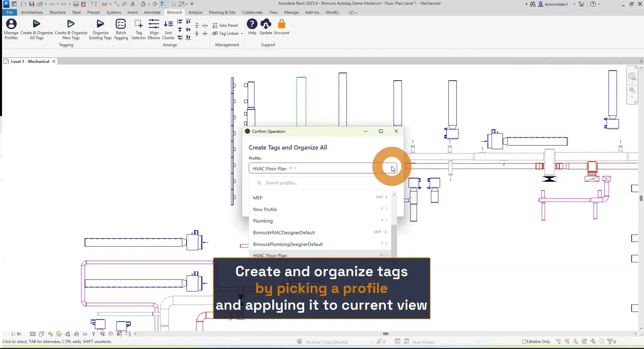Activate the Tag Selector tool

138,30
